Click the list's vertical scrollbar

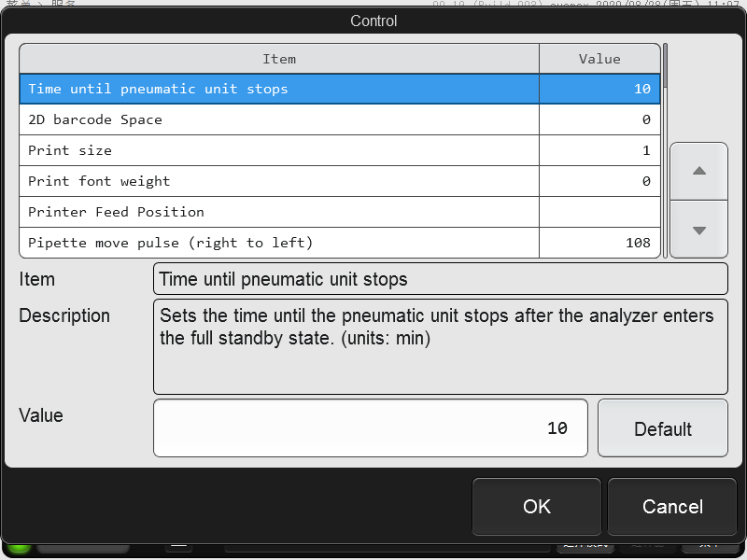[x=666, y=149]
